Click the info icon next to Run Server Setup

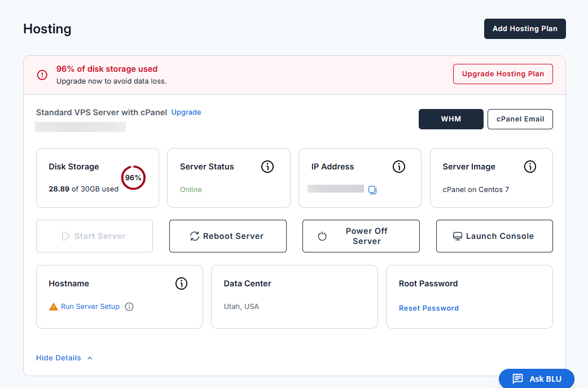[x=129, y=307]
